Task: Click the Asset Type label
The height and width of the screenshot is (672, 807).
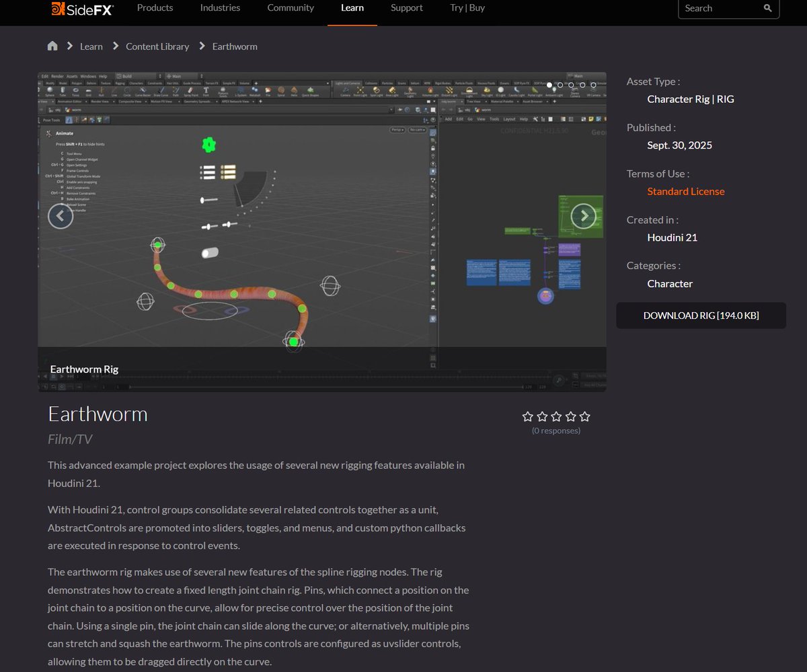Action: tap(653, 81)
